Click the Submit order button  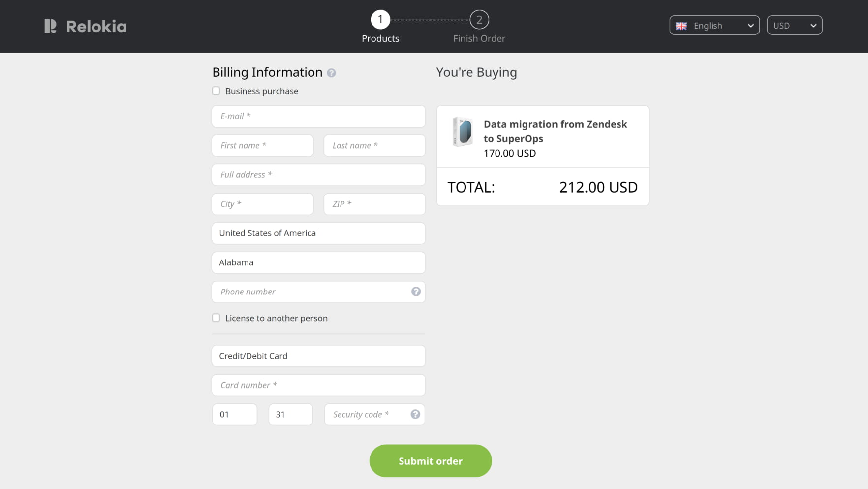pyautogui.click(x=431, y=461)
